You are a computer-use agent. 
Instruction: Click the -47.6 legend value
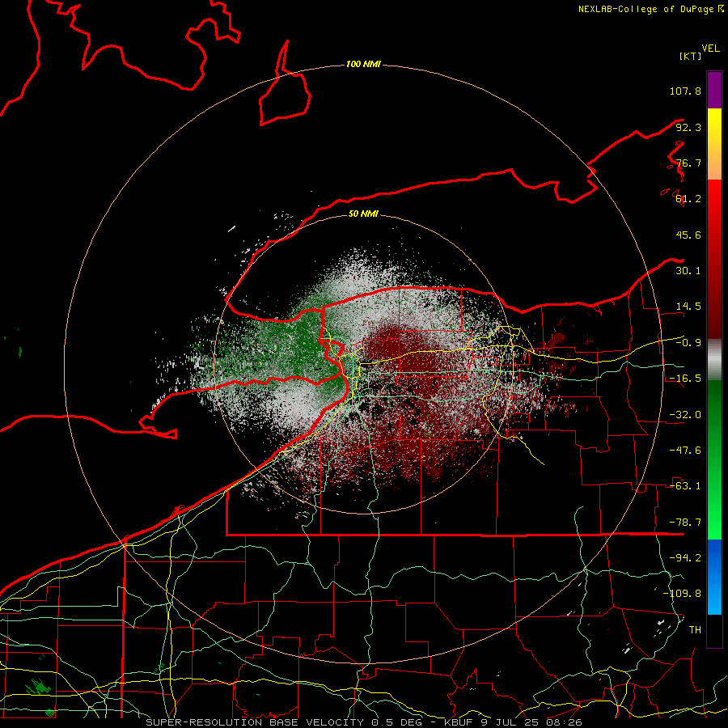pos(685,451)
